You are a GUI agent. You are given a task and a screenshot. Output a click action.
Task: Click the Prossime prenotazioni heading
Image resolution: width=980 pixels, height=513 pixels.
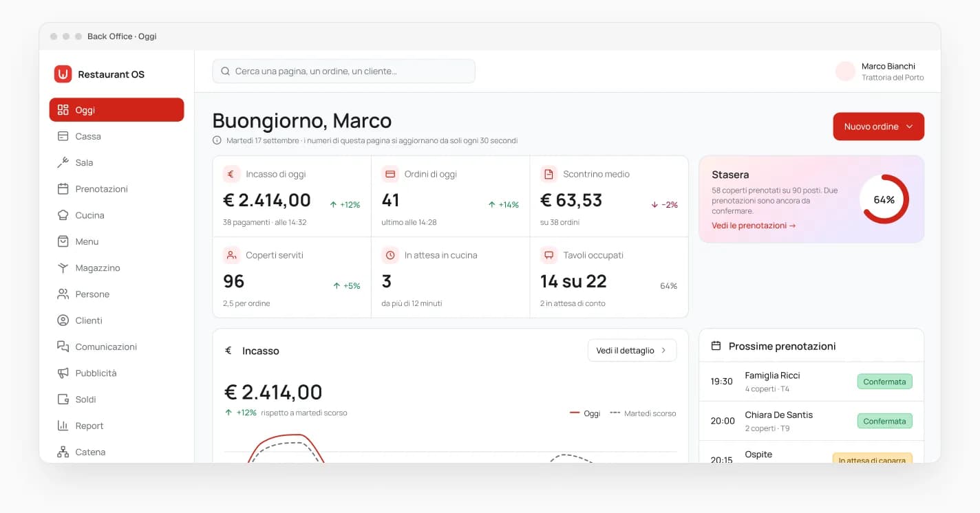click(782, 346)
